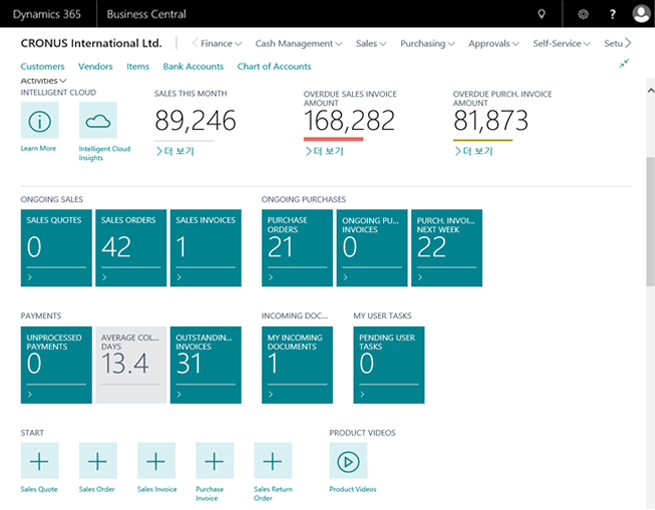Open the Pending User Tasks tile
655x510 pixels.
tap(389, 365)
